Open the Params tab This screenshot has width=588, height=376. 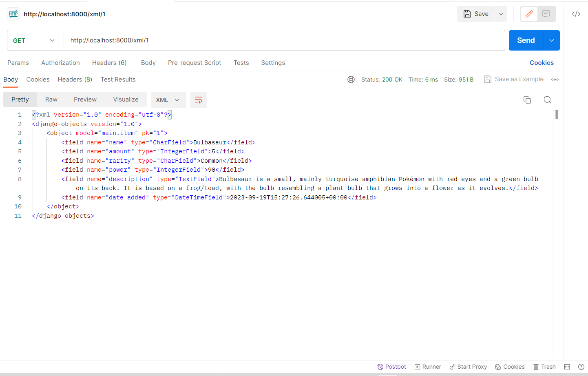click(x=18, y=63)
